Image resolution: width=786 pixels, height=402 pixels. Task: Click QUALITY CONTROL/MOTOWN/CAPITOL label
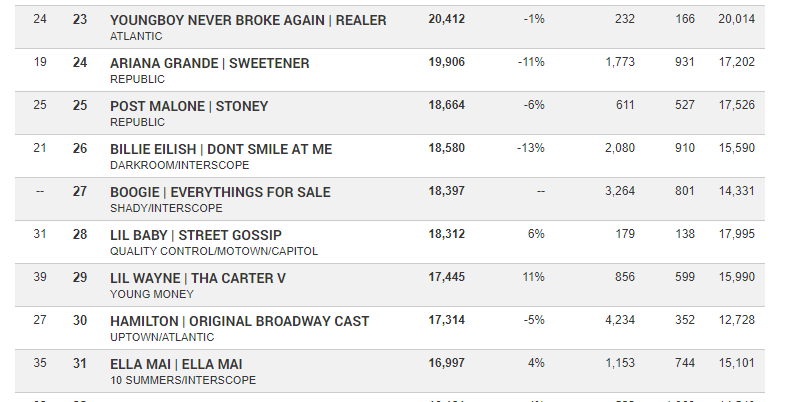click(x=214, y=251)
